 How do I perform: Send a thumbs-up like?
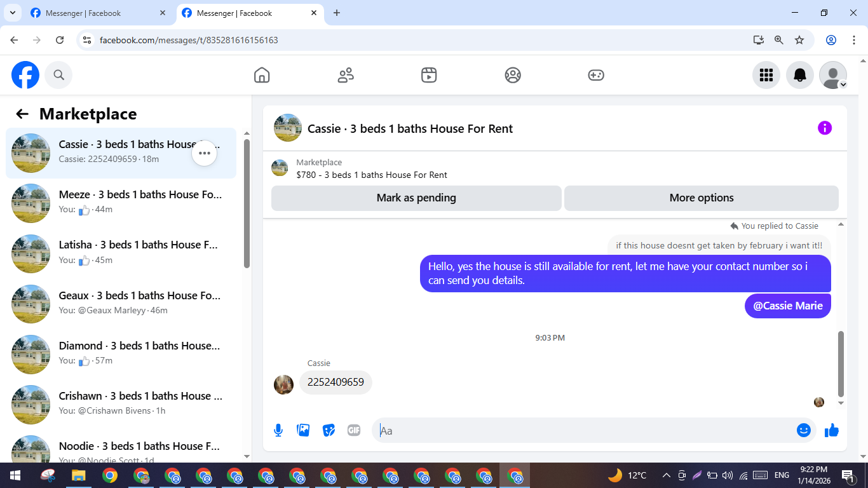pos(831,430)
